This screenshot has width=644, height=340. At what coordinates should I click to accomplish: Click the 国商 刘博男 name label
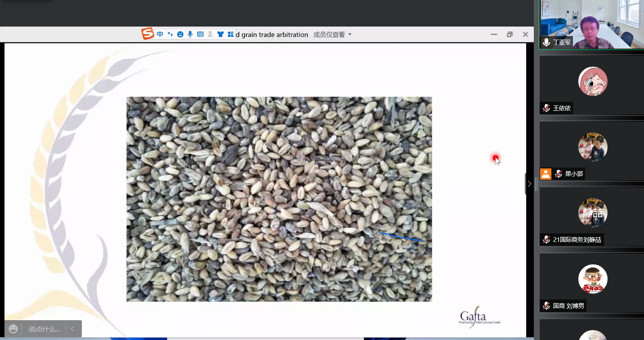(568, 306)
